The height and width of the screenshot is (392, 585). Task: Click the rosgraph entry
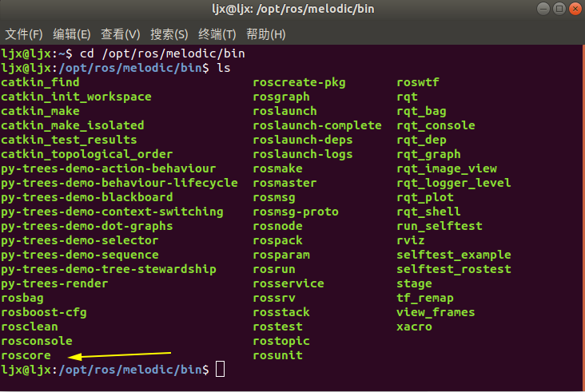(281, 97)
